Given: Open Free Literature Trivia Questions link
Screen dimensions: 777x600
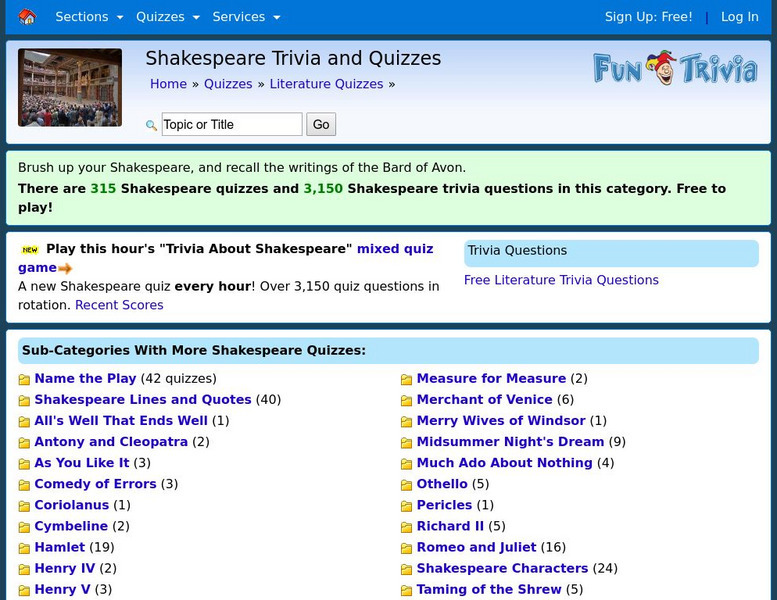Looking at the screenshot, I should pos(561,280).
